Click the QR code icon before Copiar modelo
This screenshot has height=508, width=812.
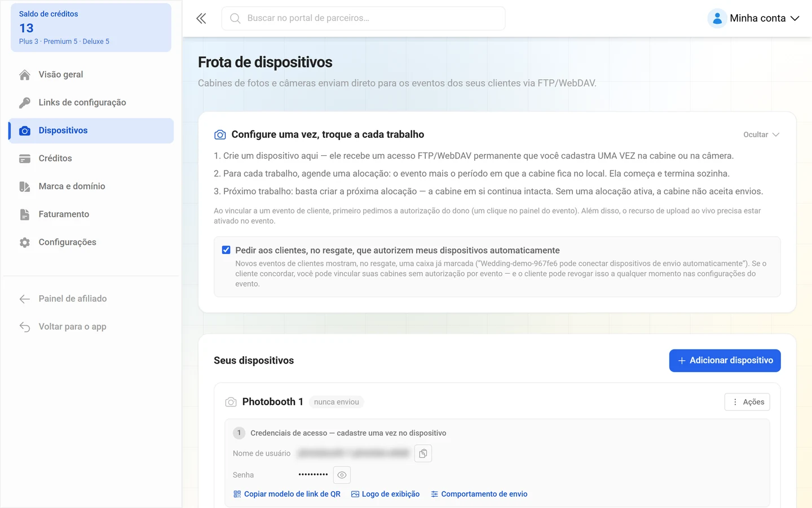(x=237, y=494)
